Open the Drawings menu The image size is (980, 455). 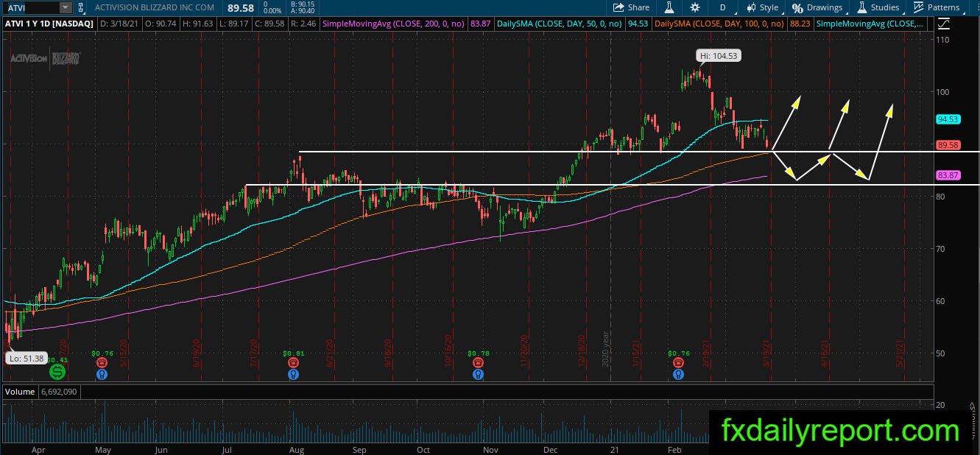[817, 7]
